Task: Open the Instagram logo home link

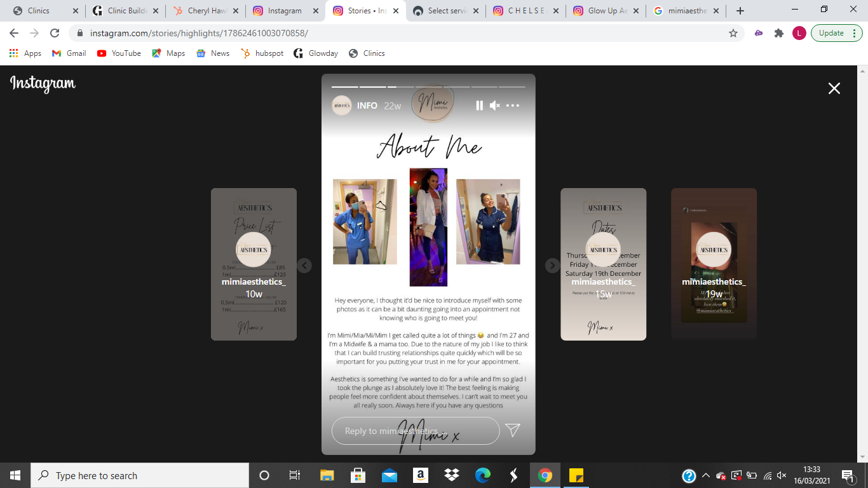Action: click(43, 83)
